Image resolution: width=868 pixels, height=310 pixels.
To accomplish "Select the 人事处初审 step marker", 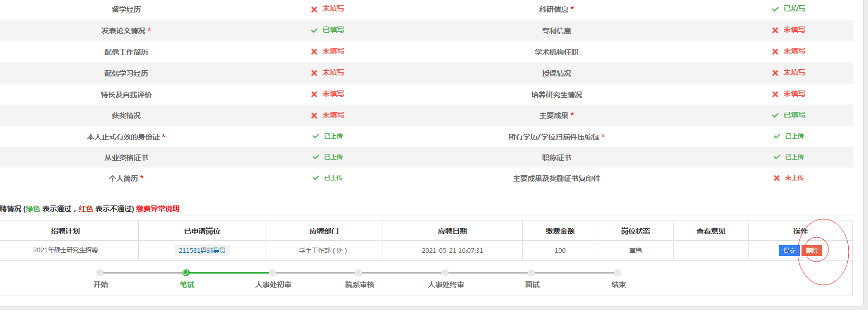I will 272,273.
